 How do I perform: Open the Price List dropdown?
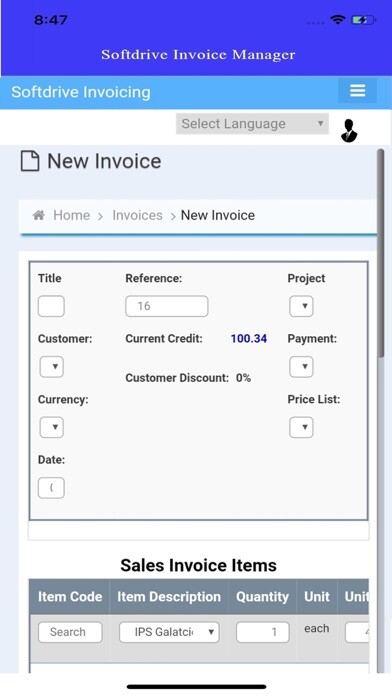click(x=301, y=427)
